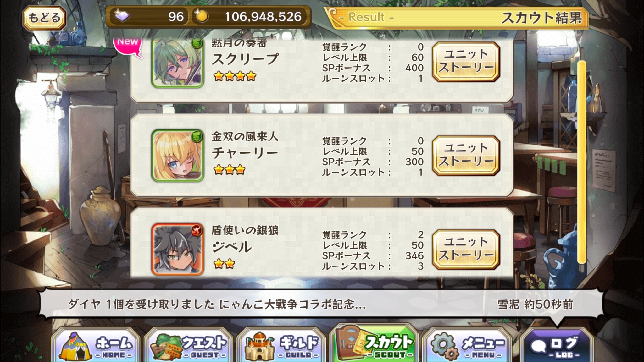Image resolution: width=644 pixels, height=362 pixels.
Task: Tap the green wind element icon on チャーリー
Action: pos(197,136)
